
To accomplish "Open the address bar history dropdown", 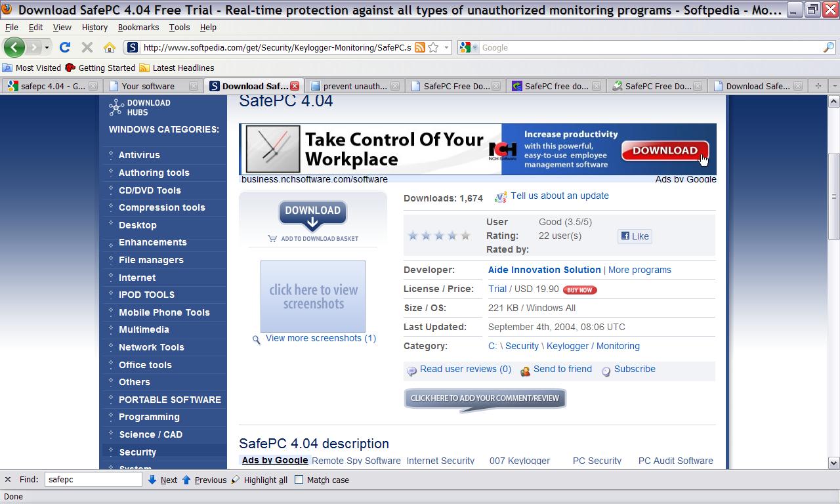I will (446, 47).
